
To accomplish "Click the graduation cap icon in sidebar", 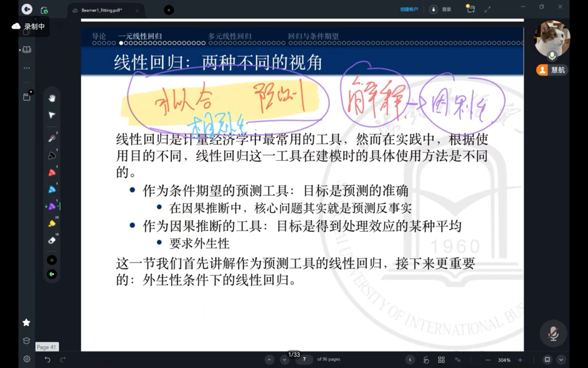I will tap(27, 341).
